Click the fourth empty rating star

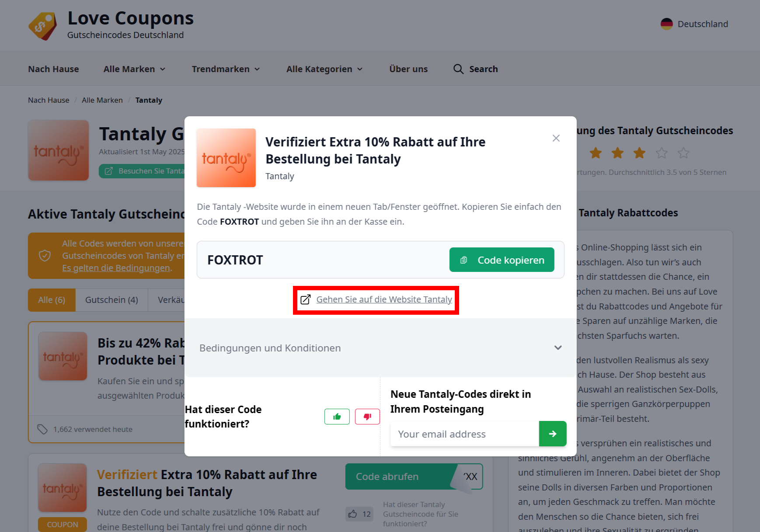(662, 153)
